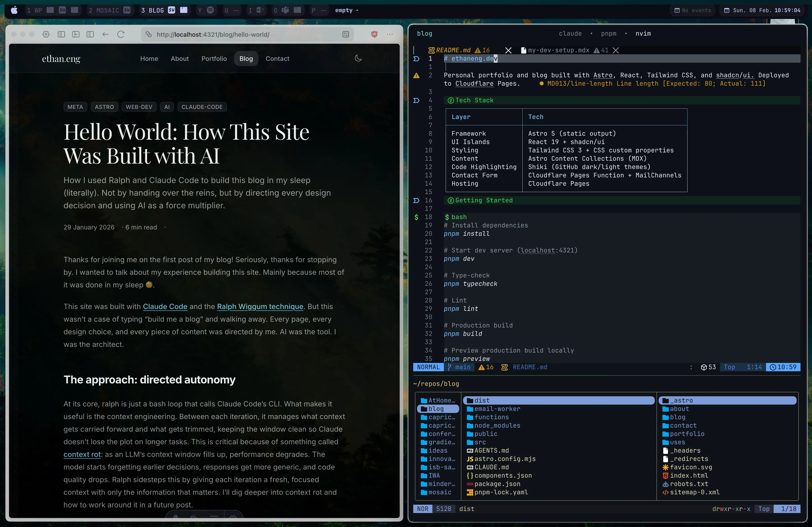
Task: Click the menu bar date and time
Action: [x=762, y=10]
